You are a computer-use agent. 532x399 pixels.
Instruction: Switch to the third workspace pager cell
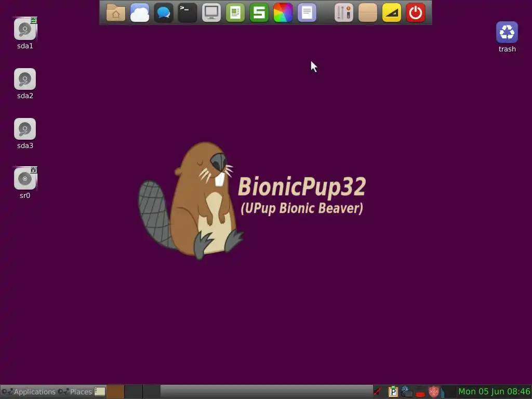click(x=151, y=392)
